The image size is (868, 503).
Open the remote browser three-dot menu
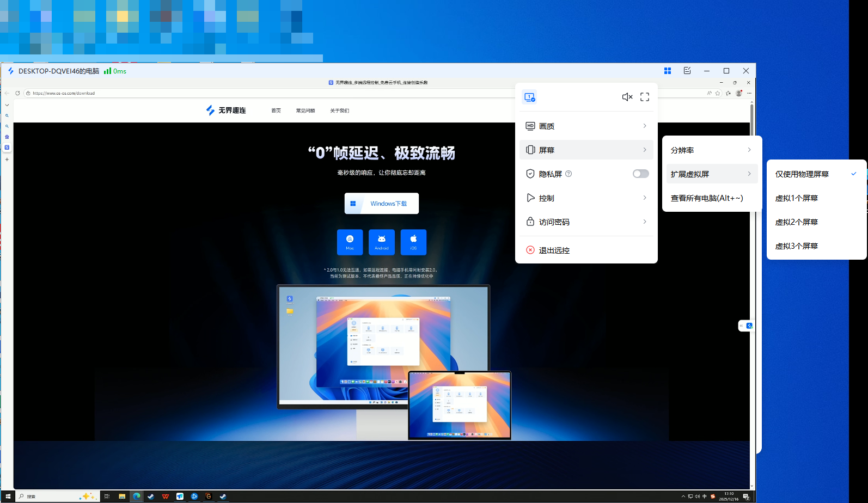pyautogui.click(x=749, y=93)
